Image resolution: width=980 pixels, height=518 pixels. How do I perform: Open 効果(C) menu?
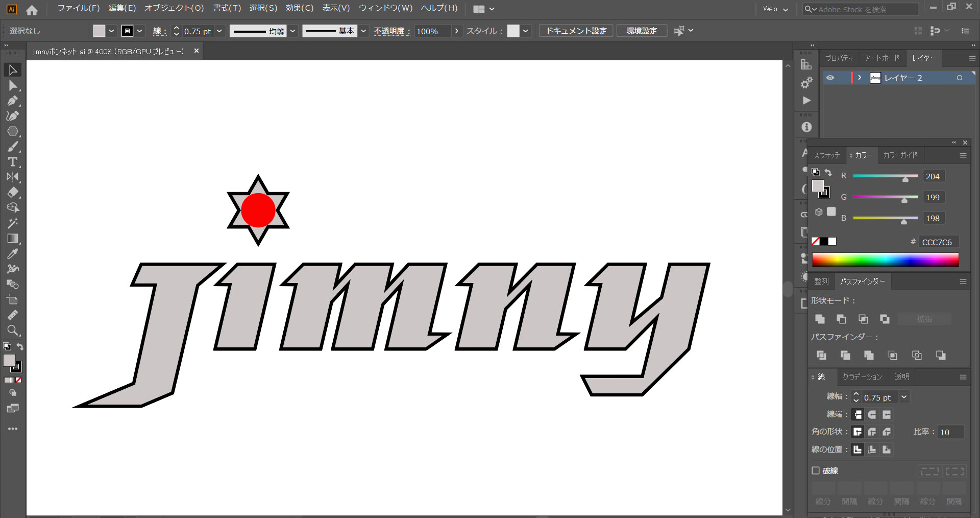(300, 8)
